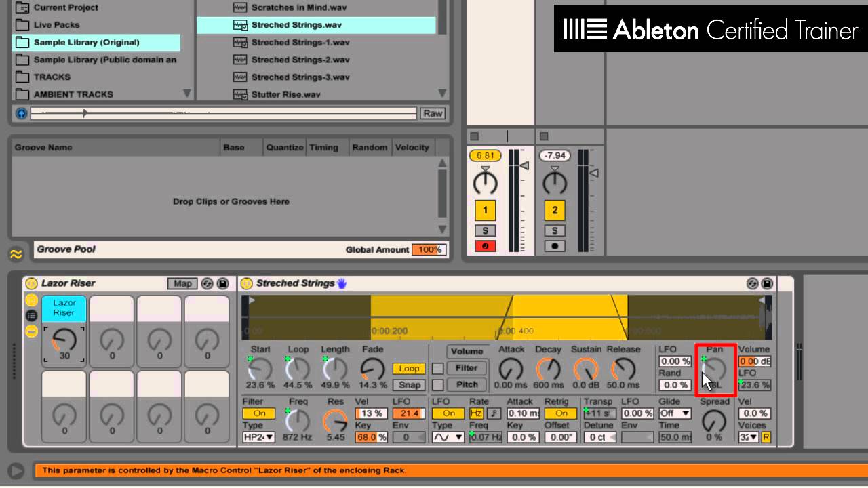This screenshot has height=488, width=868.
Task: Click the browser preview headphone icon
Action: 21,114
